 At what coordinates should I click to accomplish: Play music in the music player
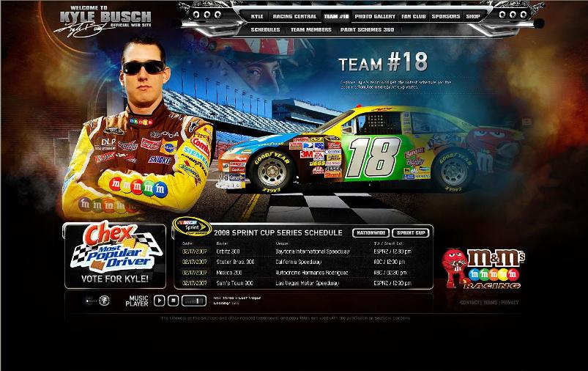(160, 301)
